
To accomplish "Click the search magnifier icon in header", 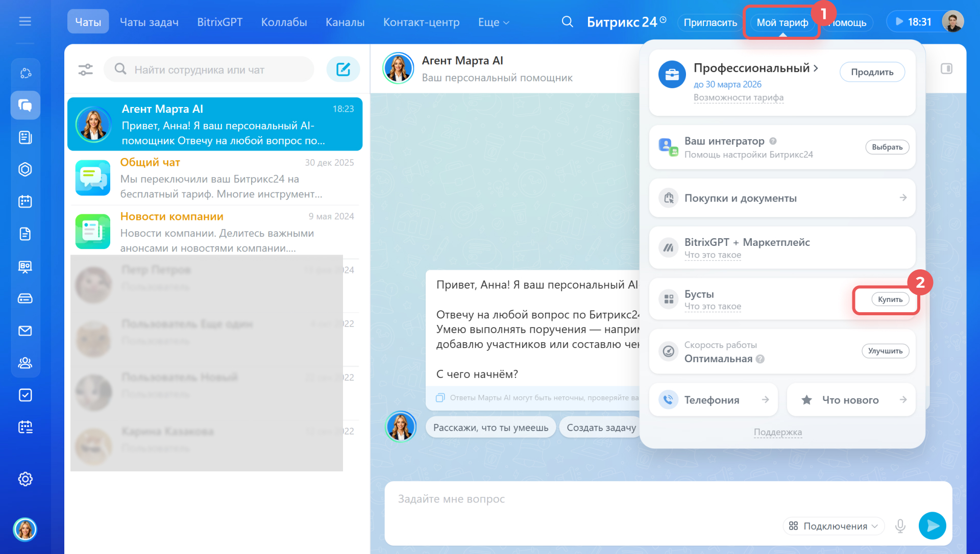I will (x=567, y=22).
